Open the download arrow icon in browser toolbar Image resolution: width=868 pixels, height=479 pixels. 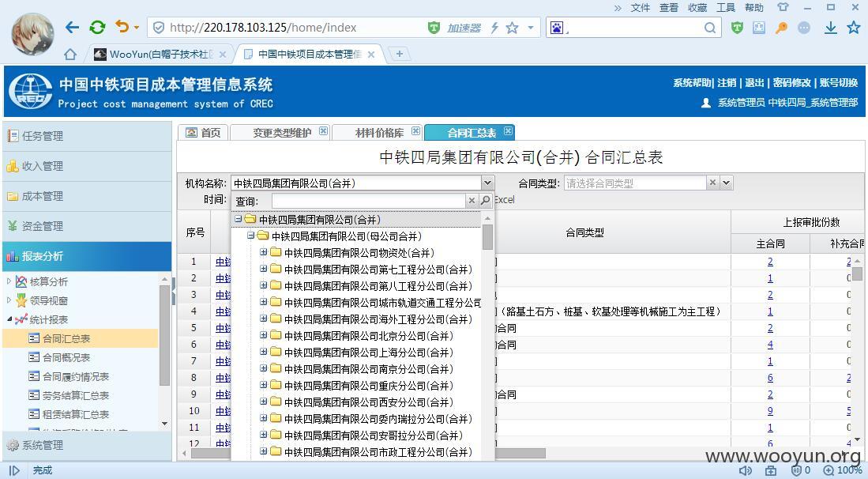pyautogui.click(x=830, y=28)
